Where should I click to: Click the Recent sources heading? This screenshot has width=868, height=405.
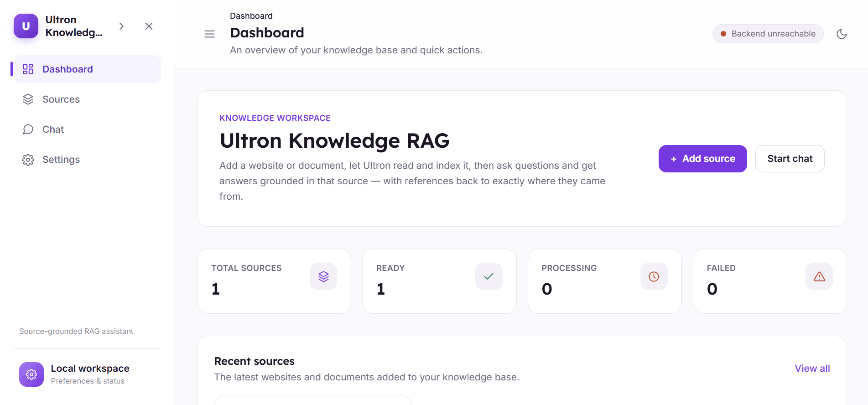pyautogui.click(x=255, y=361)
